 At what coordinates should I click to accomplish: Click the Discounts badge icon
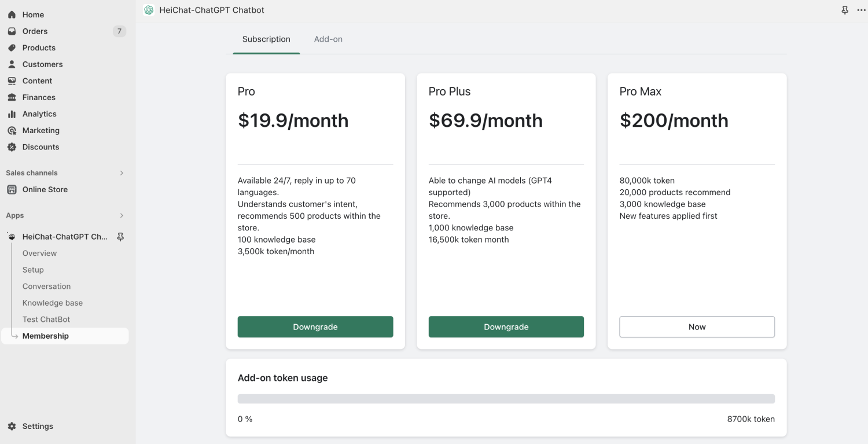(x=12, y=147)
